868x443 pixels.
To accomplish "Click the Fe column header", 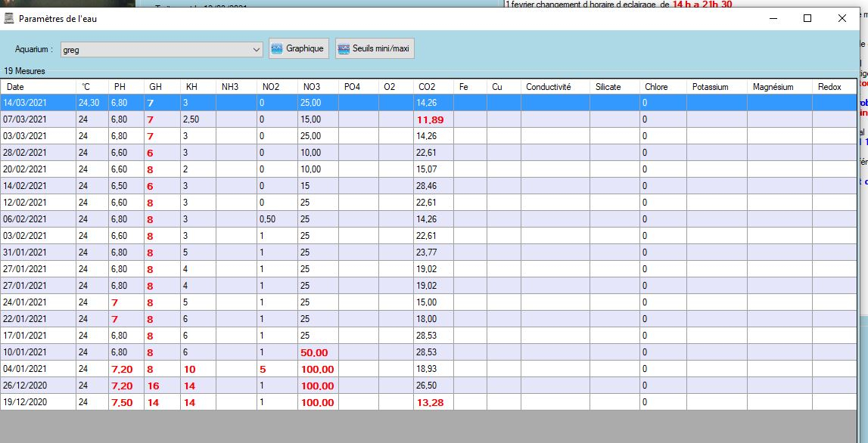I will 471,87.
